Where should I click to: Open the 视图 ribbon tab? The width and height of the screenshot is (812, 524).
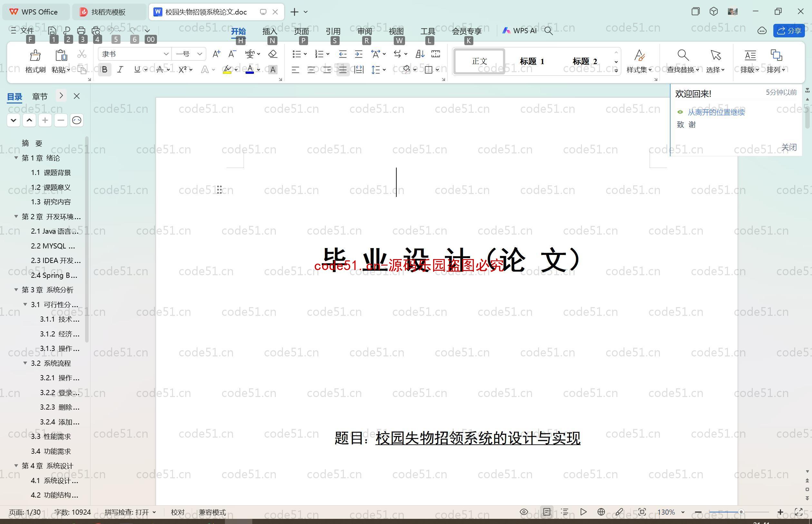[396, 31]
